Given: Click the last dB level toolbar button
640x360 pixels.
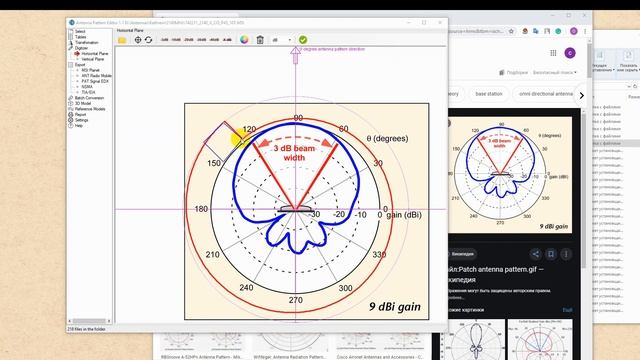Looking at the screenshot, I should click(x=227, y=40).
